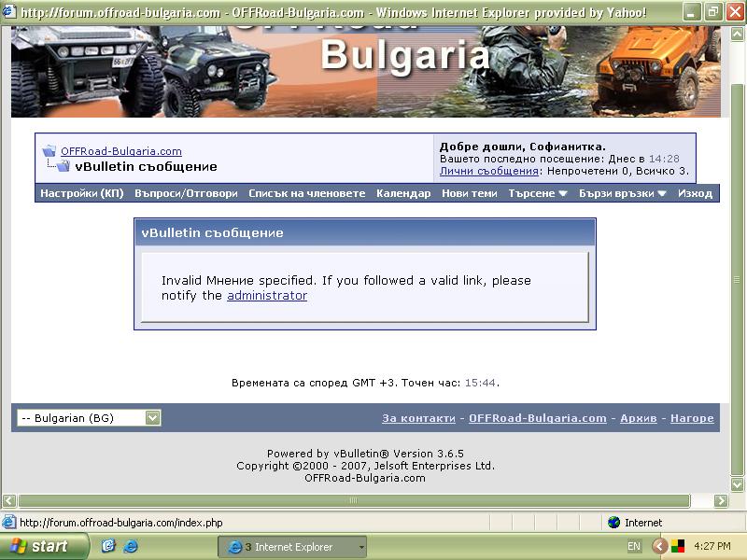Click the 'Добре дошли, Софианитка.' welcome text
This screenshot has height=560, width=747.
point(523,147)
